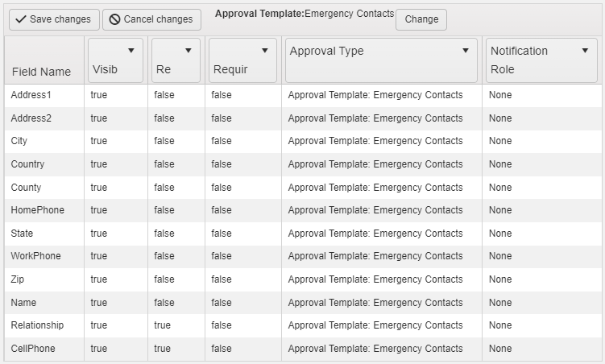Click the prohibition icon on Cancel changes
This screenshot has width=605, height=364.
(114, 19)
